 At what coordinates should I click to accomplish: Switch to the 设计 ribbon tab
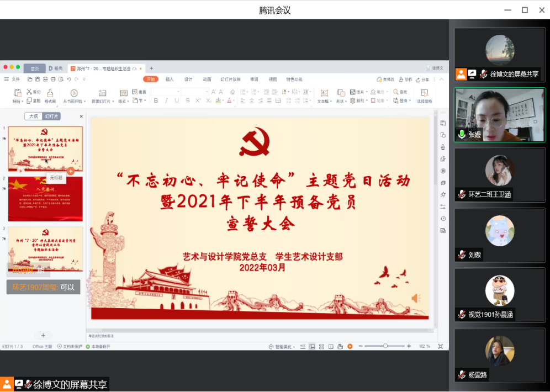[188, 80]
